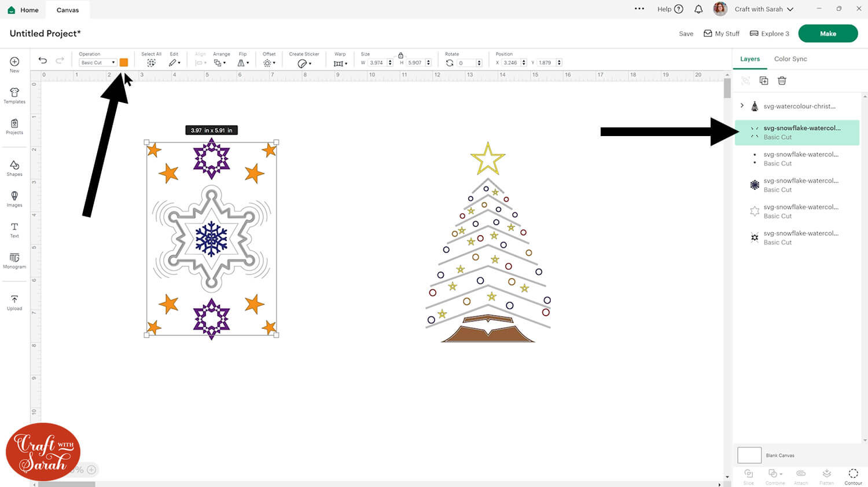Duplicate the layer using the duplicate icon
The width and height of the screenshot is (868, 487).
764,80
